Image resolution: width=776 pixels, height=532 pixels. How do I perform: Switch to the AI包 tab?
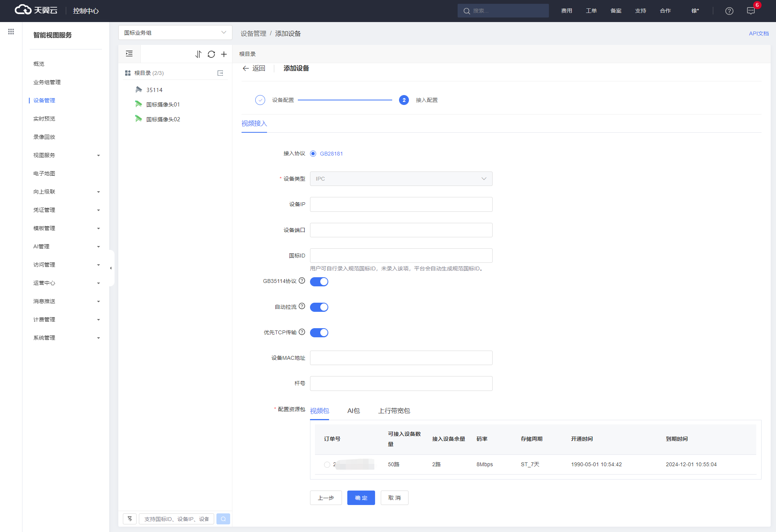[353, 411]
